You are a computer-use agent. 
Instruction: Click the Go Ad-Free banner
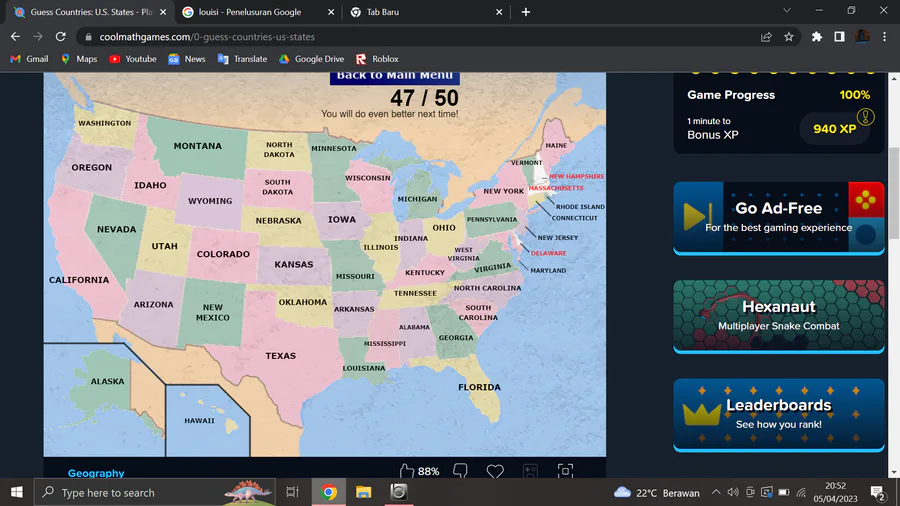click(x=778, y=218)
